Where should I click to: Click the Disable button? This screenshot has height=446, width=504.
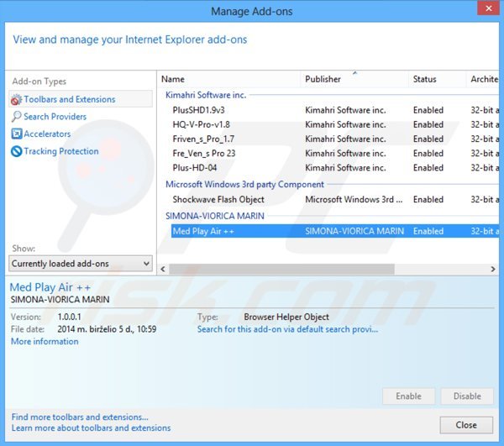(x=467, y=396)
